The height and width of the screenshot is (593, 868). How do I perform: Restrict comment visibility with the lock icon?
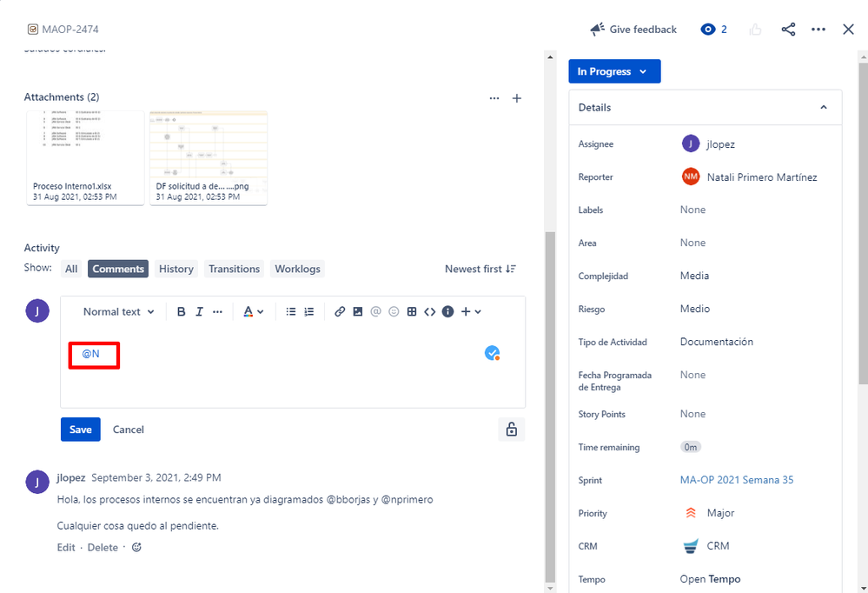[x=512, y=429]
